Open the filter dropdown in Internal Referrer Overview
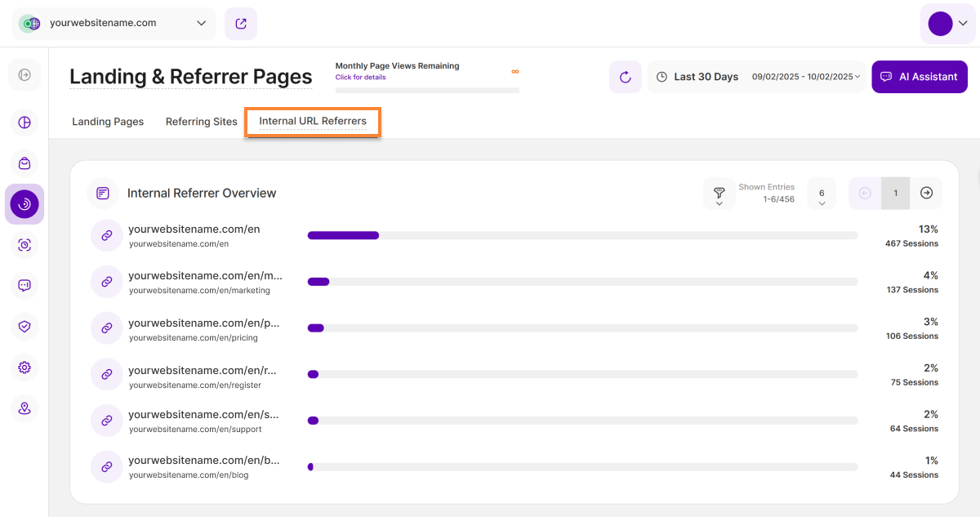 719,194
